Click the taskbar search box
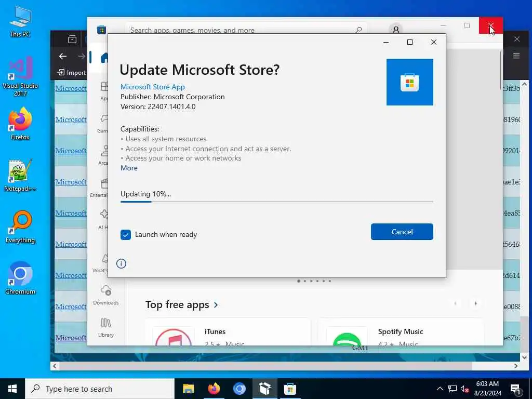Viewport: 532px width, 399px height. coord(100,389)
